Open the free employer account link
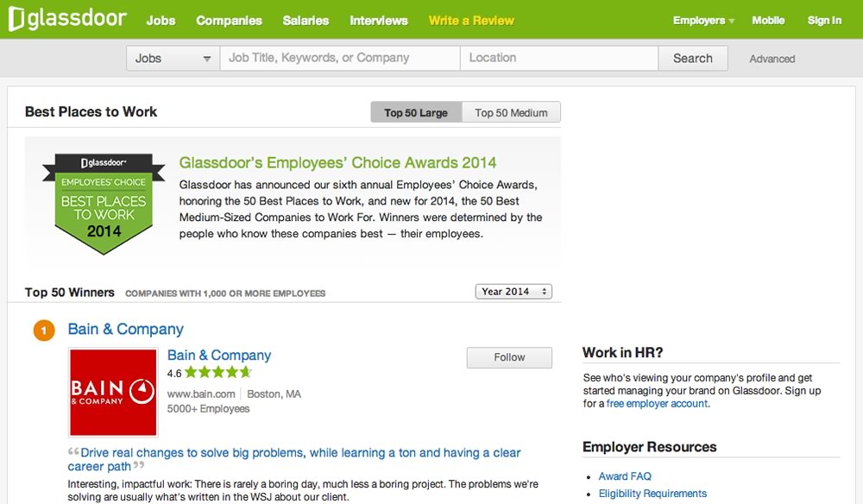The image size is (863, 504). click(657, 404)
